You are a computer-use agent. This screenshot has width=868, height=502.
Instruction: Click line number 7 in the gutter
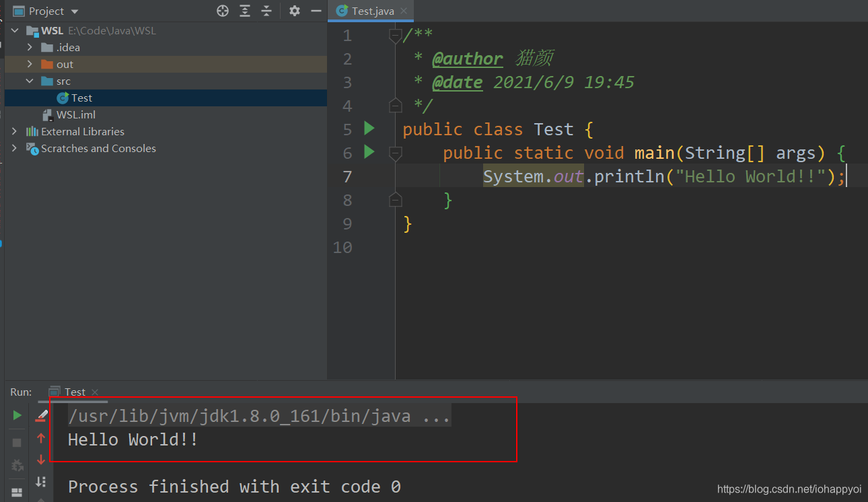(x=347, y=177)
